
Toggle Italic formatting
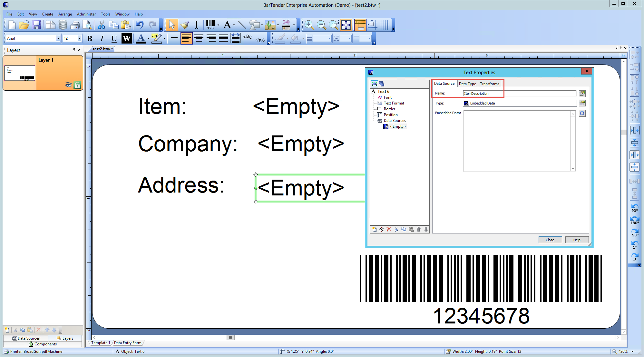102,39
